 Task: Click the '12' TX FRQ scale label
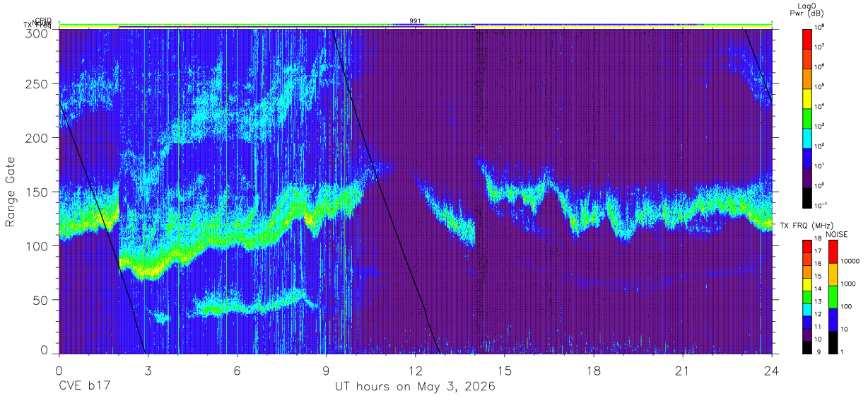[x=818, y=314]
